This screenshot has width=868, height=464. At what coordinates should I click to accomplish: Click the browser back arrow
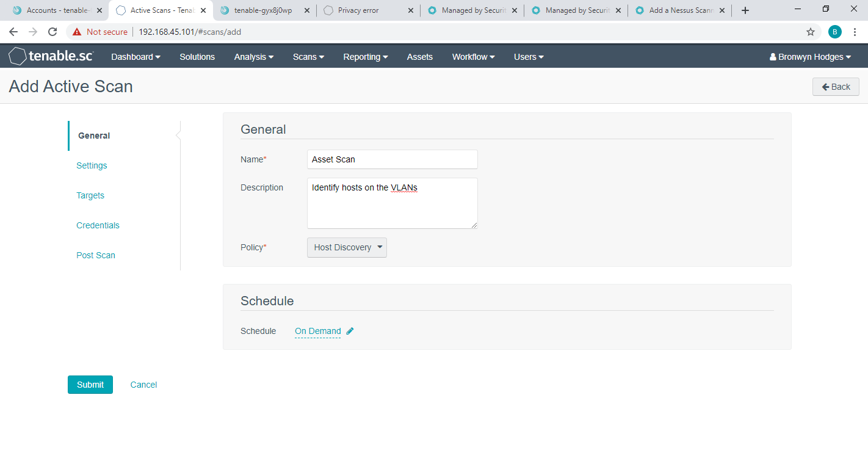click(x=13, y=32)
